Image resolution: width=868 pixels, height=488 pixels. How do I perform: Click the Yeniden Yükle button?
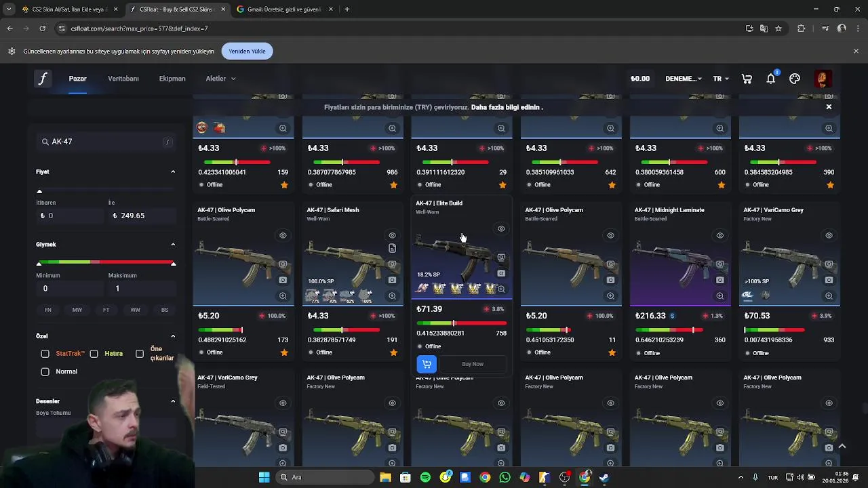[x=247, y=52]
